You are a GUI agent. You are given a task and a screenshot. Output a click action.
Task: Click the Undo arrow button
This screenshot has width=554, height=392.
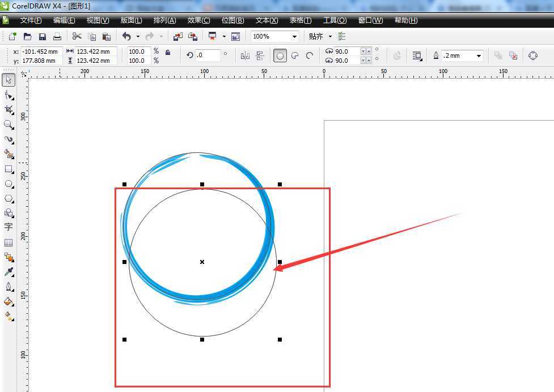[126, 36]
